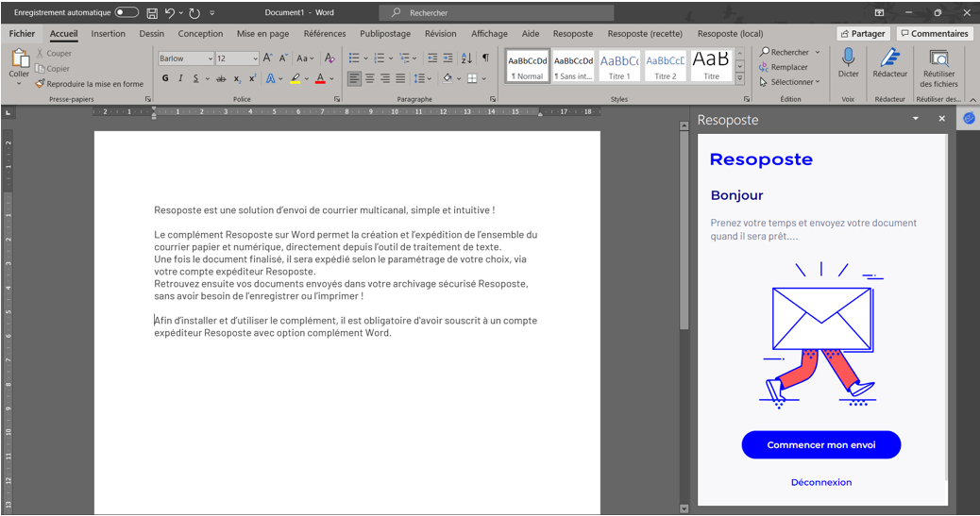
Task: Open the Publipostage tab
Action: [385, 34]
